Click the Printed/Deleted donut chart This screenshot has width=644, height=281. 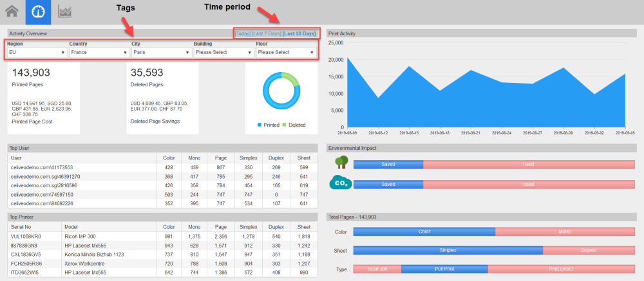pyautogui.click(x=281, y=90)
